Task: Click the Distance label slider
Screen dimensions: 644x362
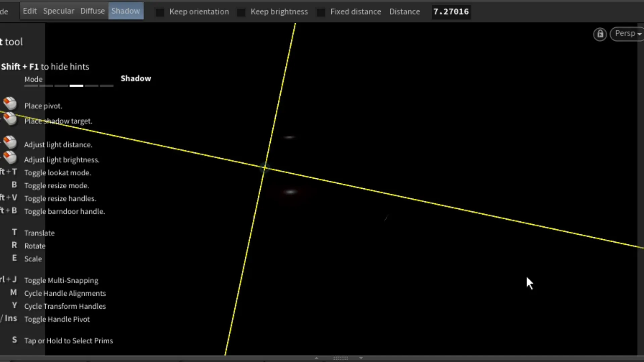Action: point(405,12)
